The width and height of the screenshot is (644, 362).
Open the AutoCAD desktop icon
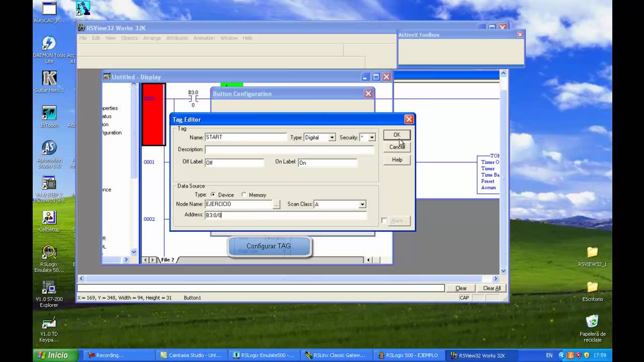tap(49, 13)
